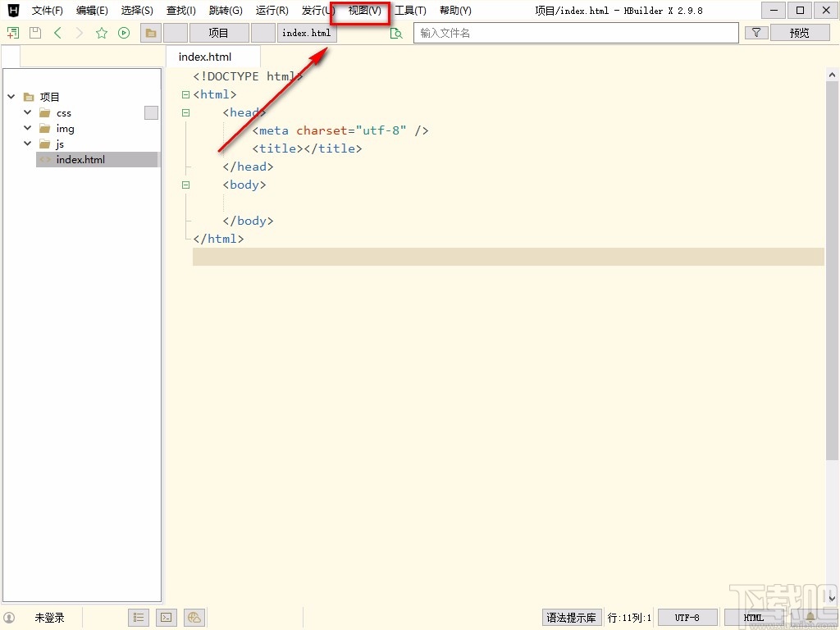Click the js folder icon
This screenshot has height=630, width=840.
coord(45,144)
